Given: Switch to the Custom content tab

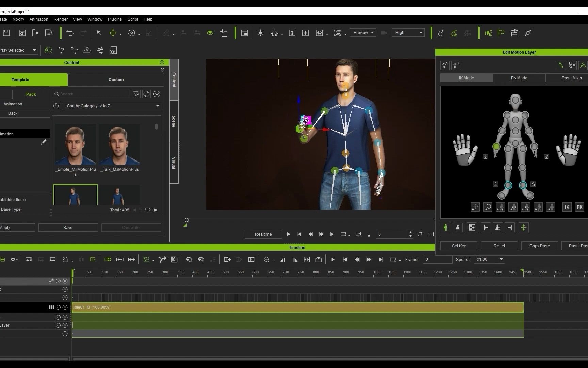Looking at the screenshot, I should click(116, 80).
